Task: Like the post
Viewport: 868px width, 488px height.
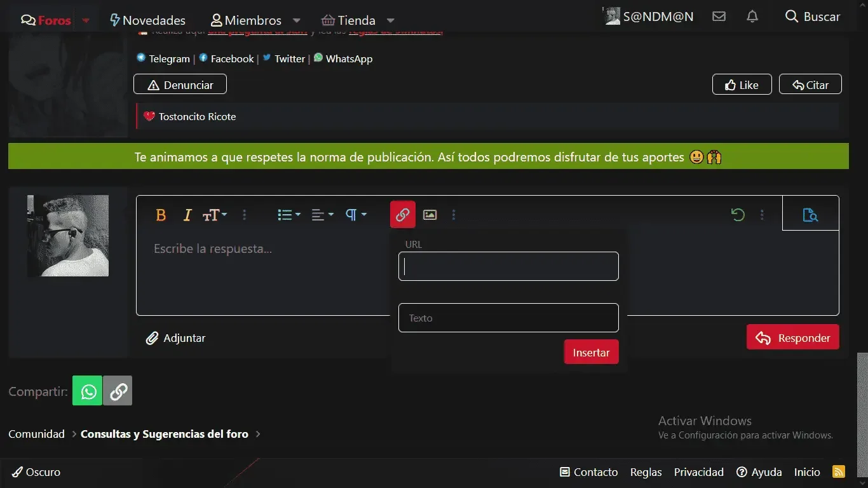Action: (742, 85)
